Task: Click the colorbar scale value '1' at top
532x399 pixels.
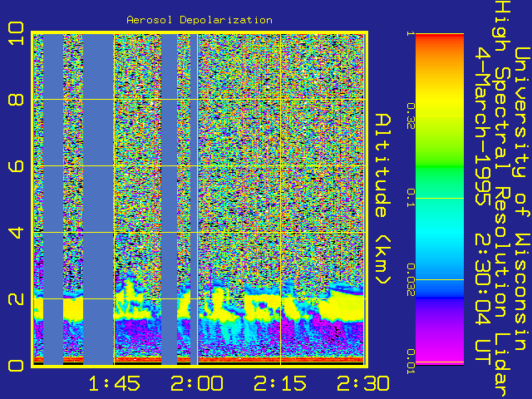Action: [x=411, y=33]
